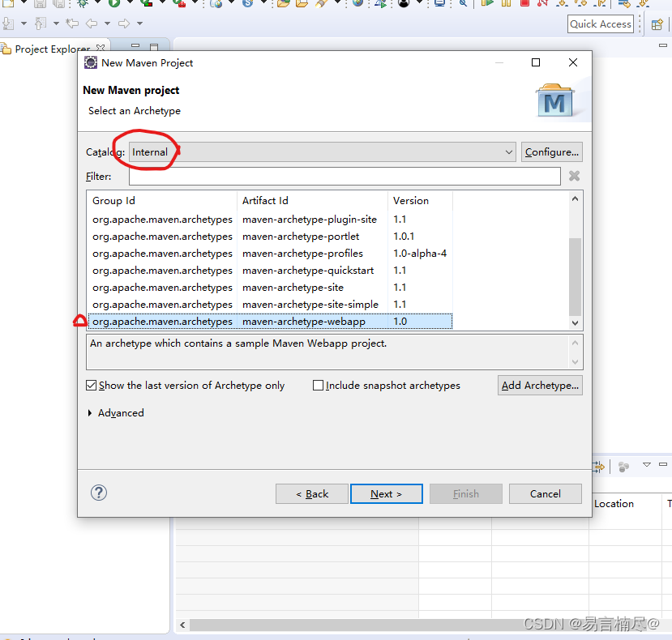
Task: Click the Artifact Id column header
Action: 312,200
